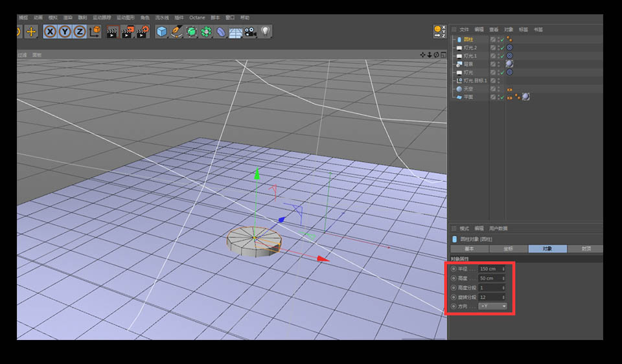The image size is (622, 364).
Task: Toggle the green enable check for 平面
Action: [x=502, y=97]
